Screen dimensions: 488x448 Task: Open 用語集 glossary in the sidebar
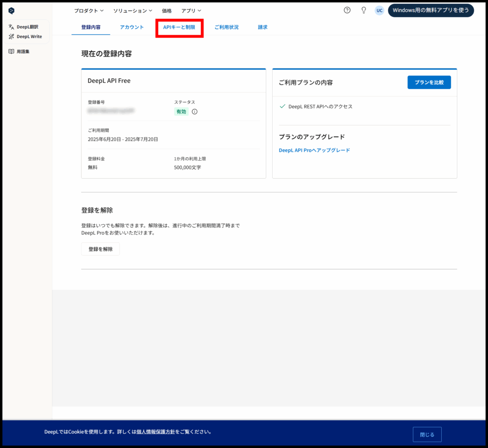[19, 51]
